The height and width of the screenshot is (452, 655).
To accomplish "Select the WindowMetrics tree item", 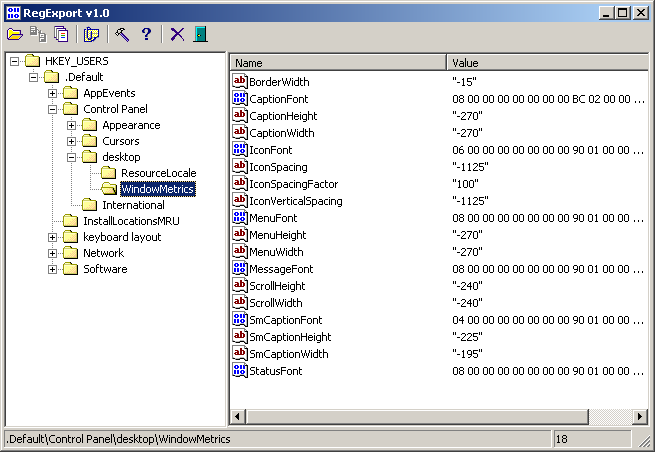I will click(157, 189).
